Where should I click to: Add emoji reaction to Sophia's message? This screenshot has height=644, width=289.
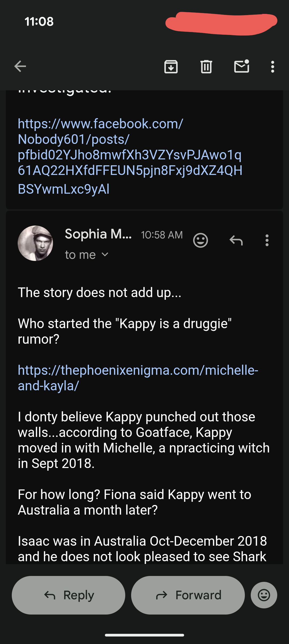coord(200,240)
